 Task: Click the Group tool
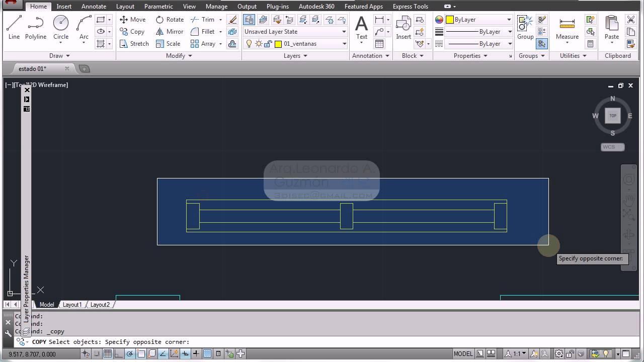tap(525, 28)
